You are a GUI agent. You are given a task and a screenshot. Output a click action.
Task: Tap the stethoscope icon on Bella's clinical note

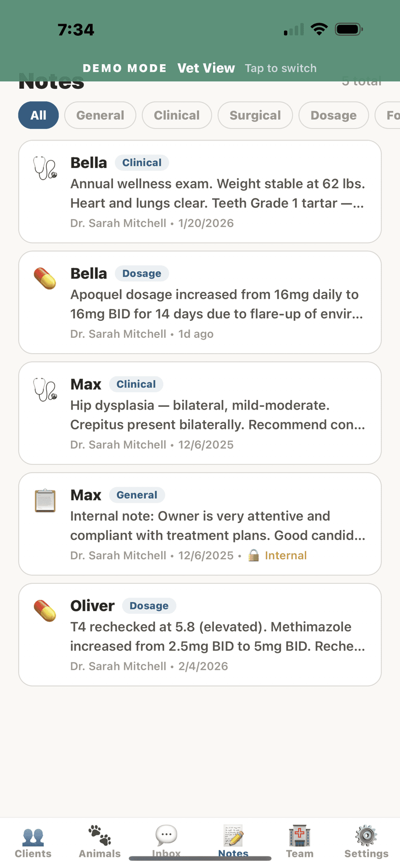[45, 168]
